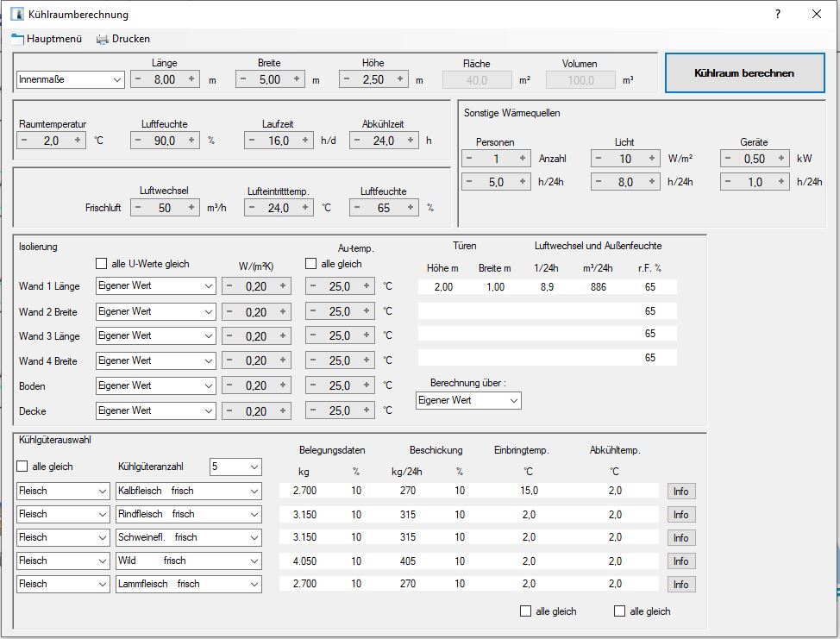Click Info button in Wild row
This screenshot has width=840, height=639.
[681, 561]
